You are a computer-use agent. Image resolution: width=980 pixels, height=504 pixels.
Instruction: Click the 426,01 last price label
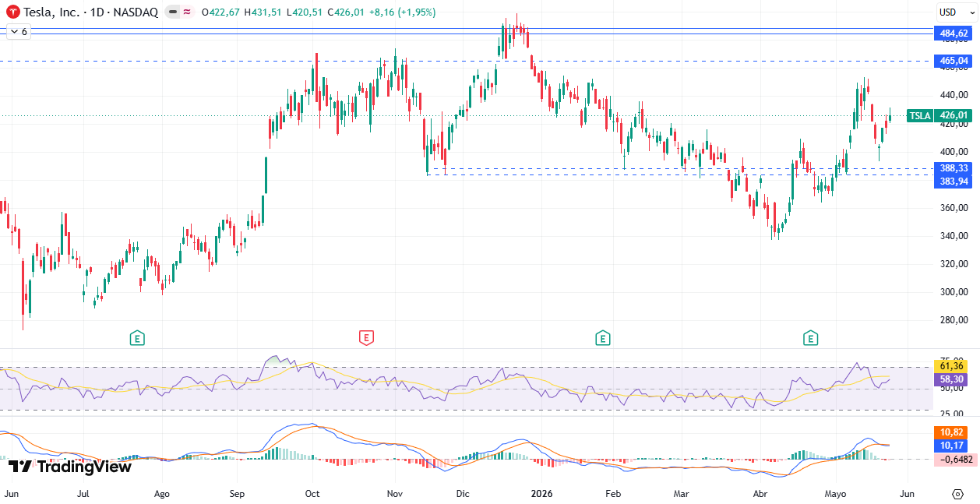[954, 116]
